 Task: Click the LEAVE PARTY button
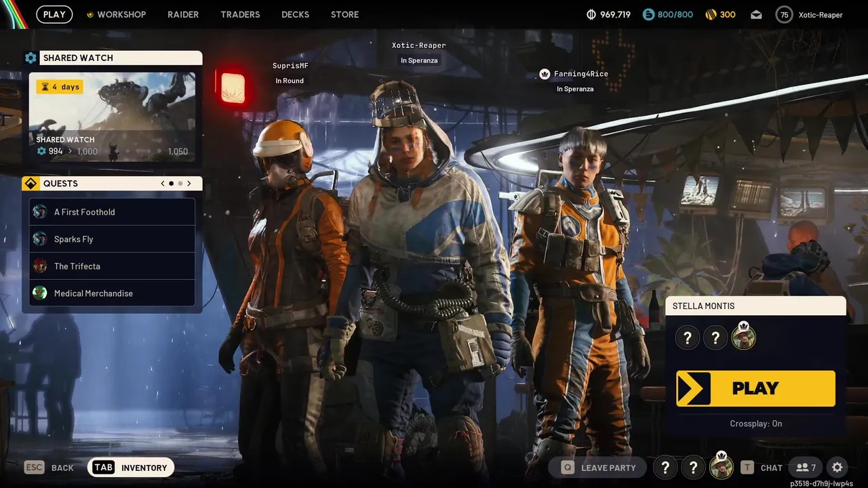pyautogui.click(x=599, y=468)
